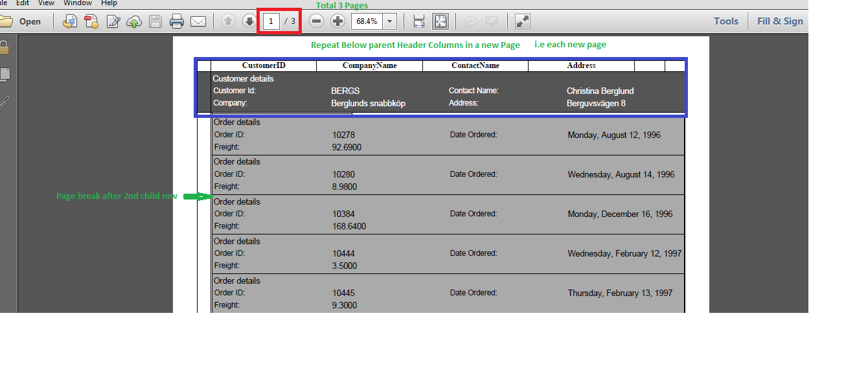
Task: Click the convert file to PDF icon
Action: (x=70, y=21)
